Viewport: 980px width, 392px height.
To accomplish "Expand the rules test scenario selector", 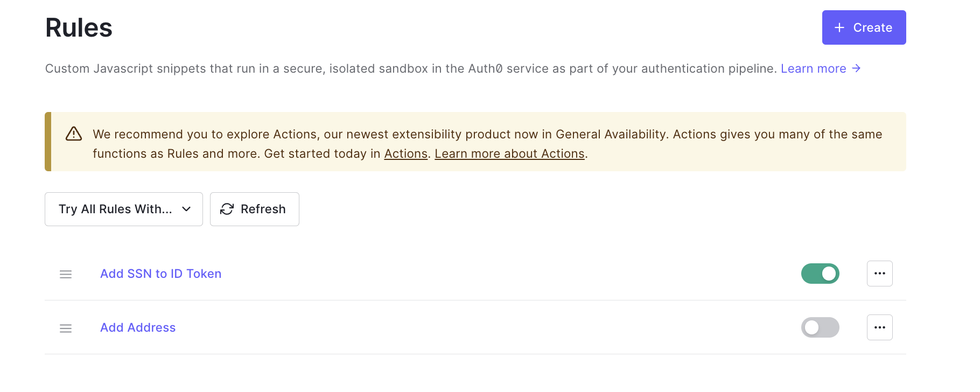I will pos(123,209).
